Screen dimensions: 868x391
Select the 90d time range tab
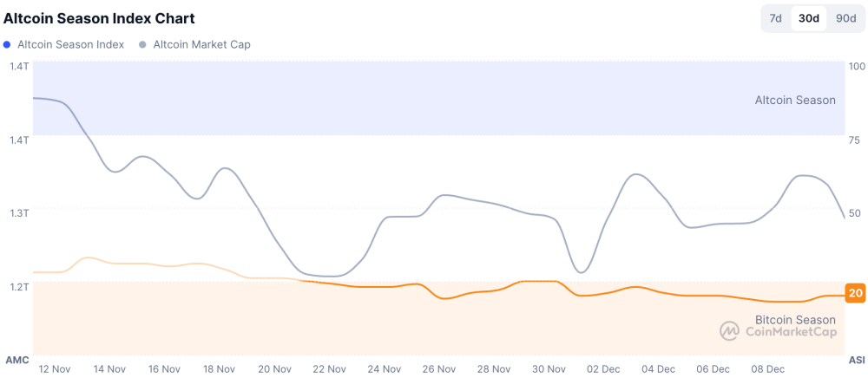845,18
